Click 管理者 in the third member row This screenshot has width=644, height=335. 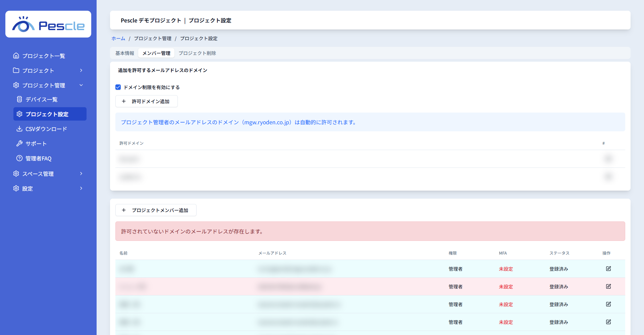455,304
